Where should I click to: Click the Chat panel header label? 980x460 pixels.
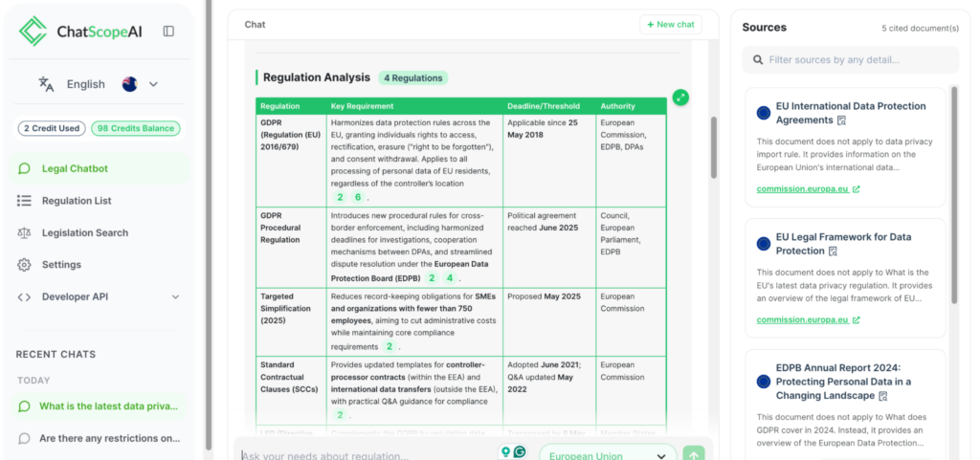pyautogui.click(x=255, y=24)
